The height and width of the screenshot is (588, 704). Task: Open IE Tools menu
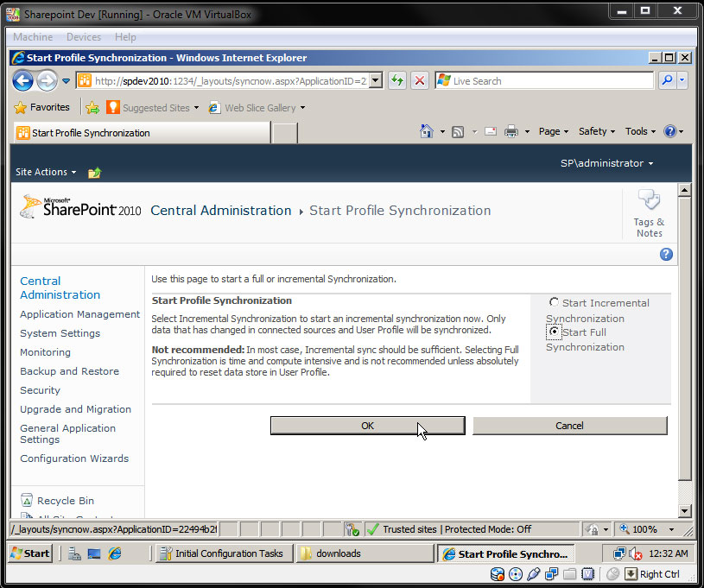click(x=640, y=131)
